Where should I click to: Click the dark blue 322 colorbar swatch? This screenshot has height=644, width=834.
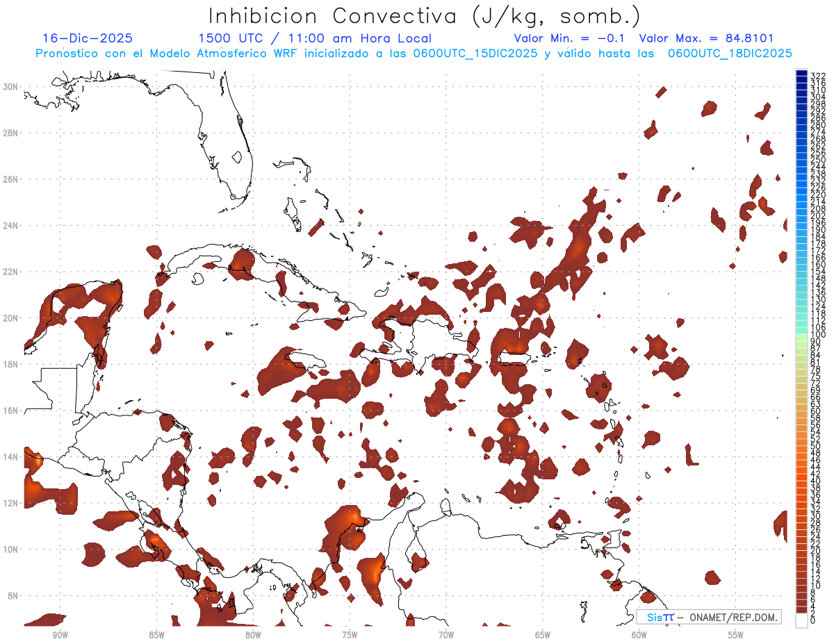point(802,74)
